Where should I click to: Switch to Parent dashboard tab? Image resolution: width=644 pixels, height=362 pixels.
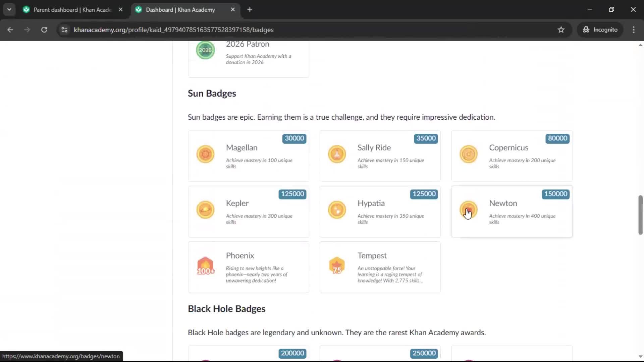pos(72,10)
